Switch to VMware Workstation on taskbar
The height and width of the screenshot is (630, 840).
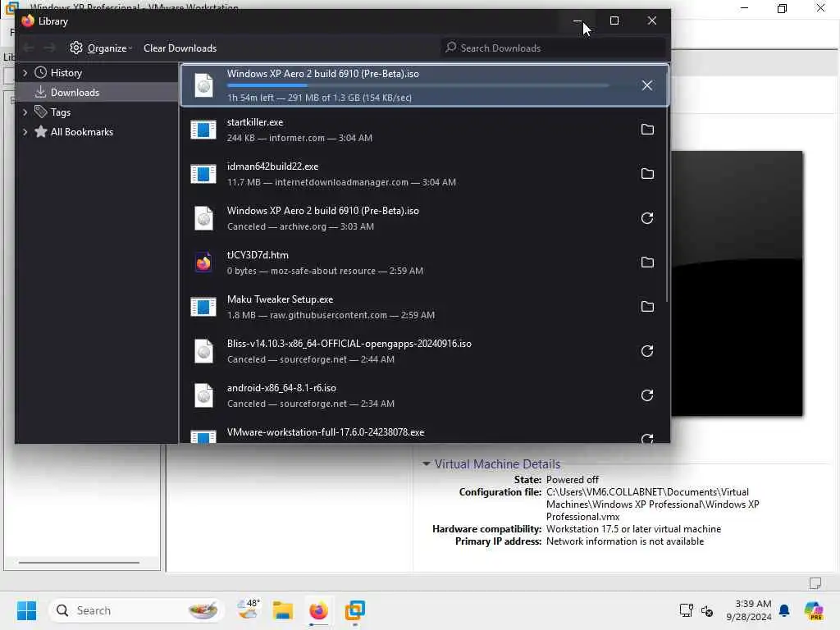pos(354,610)
